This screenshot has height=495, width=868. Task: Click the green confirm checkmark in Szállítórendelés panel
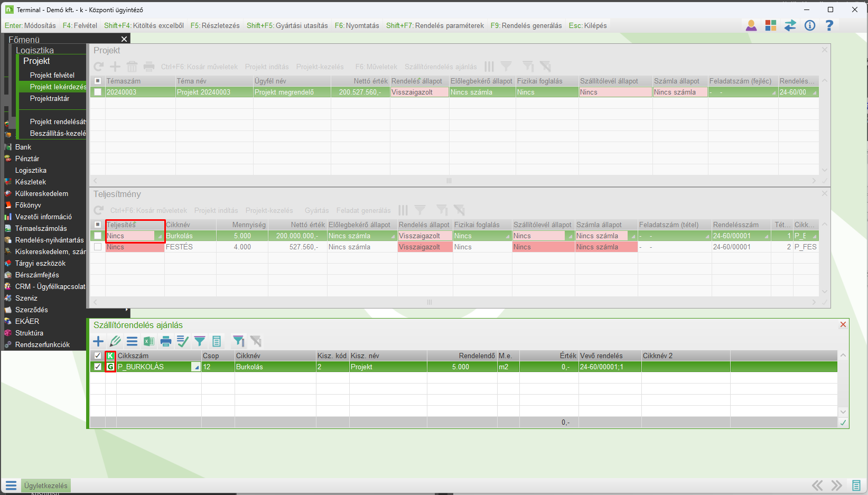pyautogui.click(x=843, y=423)
